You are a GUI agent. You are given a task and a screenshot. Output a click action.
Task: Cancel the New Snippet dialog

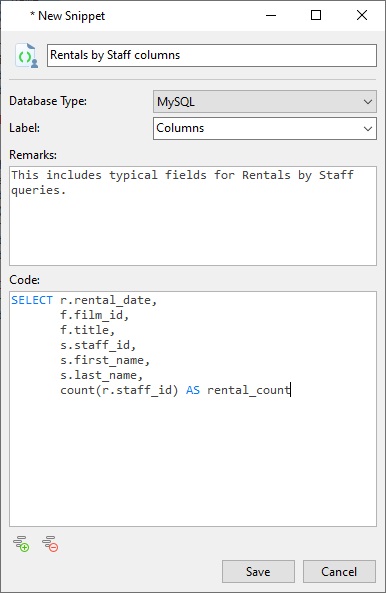339,571
